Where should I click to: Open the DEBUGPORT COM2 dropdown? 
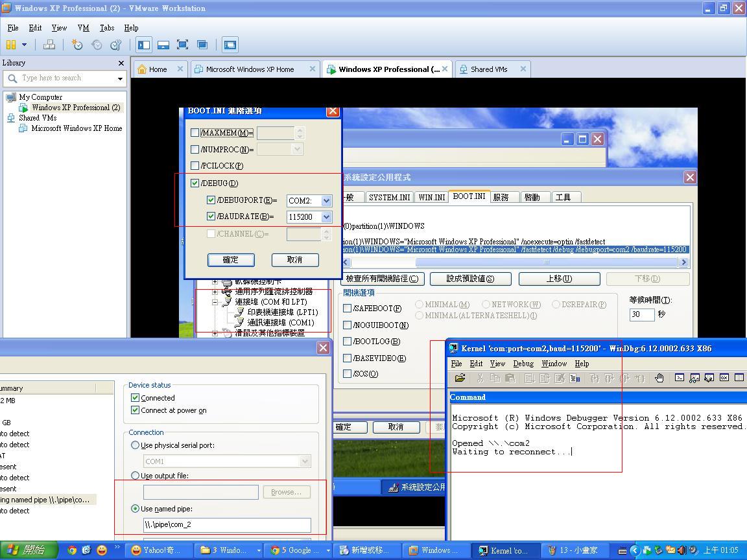click(326, 200)
